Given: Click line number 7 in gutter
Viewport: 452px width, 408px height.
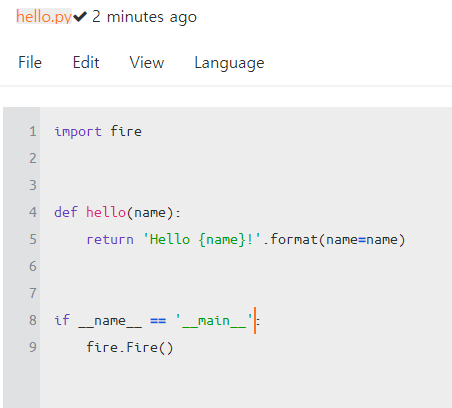Looking at the screenshot, I should click(33, 293).
